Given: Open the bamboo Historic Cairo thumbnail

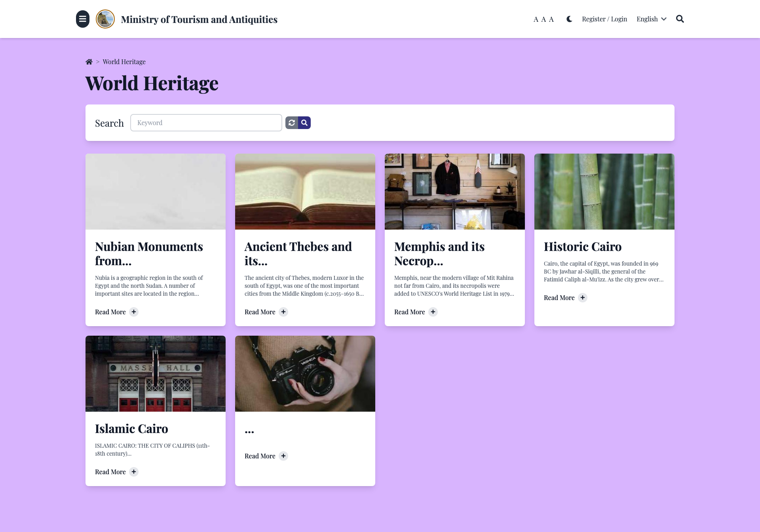Looking at the screenshot, I should point(604,192).
